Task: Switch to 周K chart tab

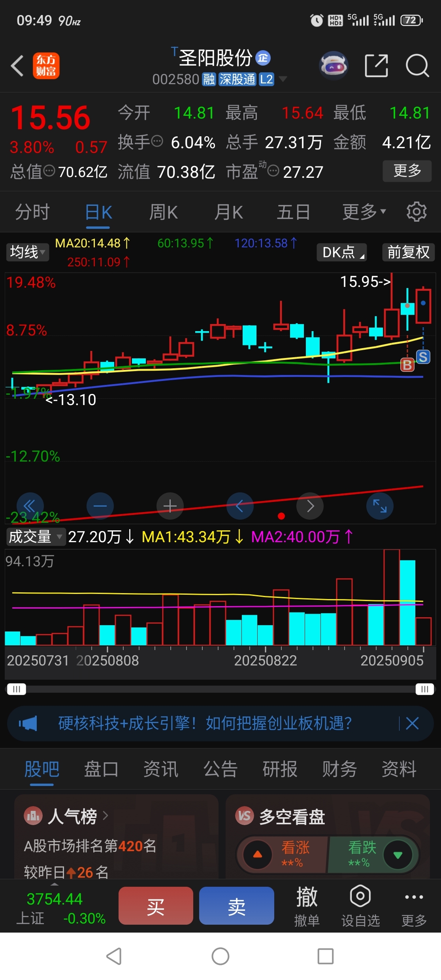Action: (x=164, y=212)
